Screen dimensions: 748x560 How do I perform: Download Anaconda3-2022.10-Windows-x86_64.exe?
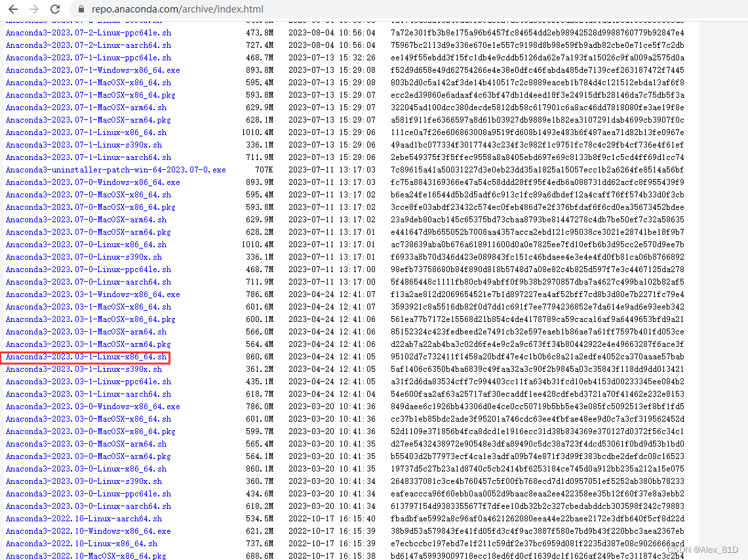[89, 531]
